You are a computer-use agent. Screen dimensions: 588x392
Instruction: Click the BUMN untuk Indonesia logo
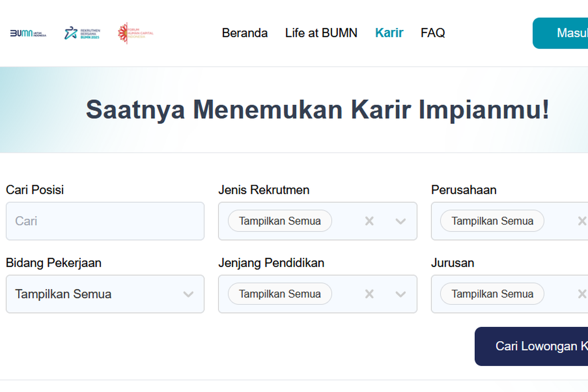coord(28,33)
